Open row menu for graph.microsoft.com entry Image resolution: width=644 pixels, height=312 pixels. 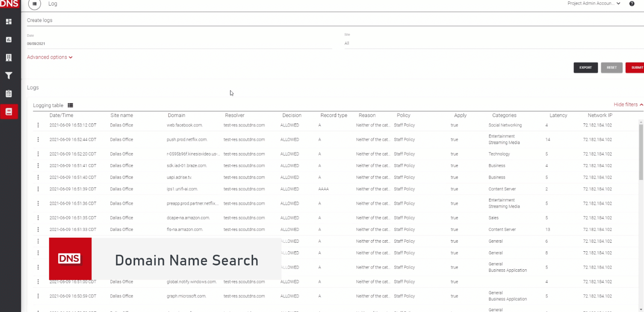point(38,296)
